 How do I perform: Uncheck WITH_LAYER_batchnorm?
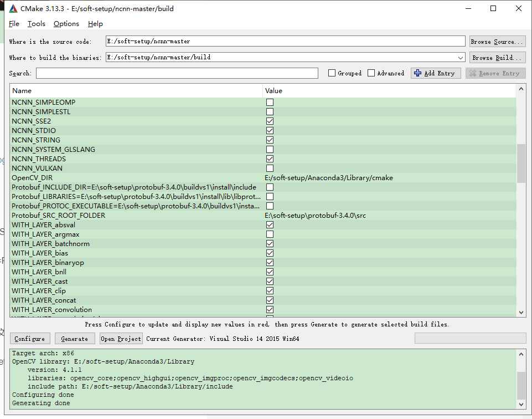pos(270,244)
